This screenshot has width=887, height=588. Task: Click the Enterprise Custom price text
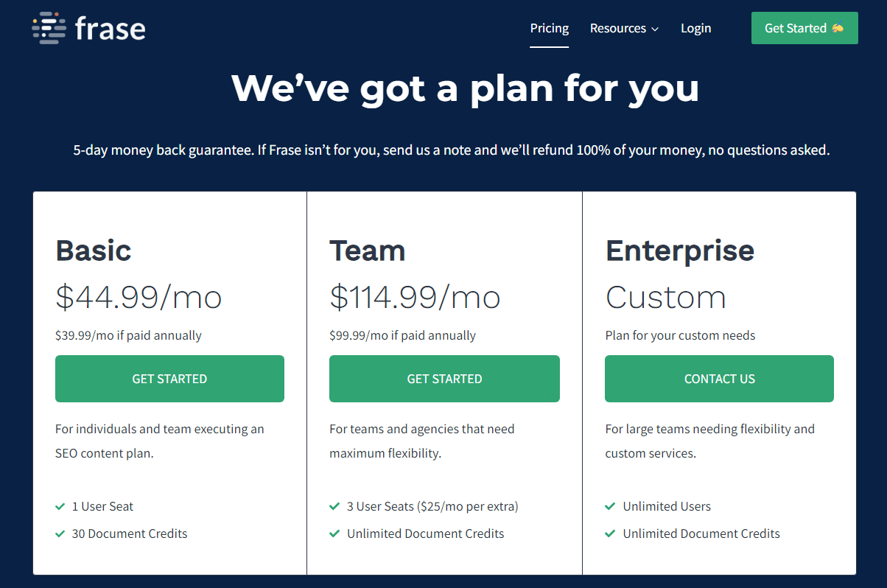666,297
